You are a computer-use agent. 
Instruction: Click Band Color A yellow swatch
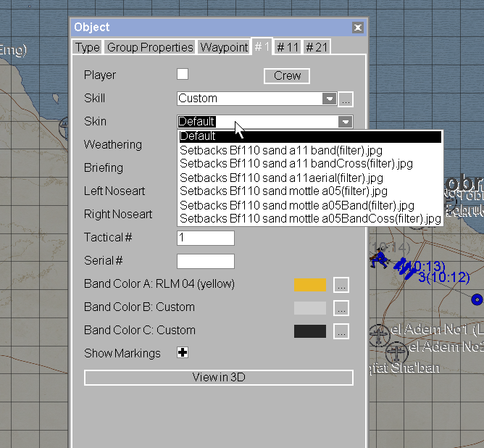pos(310,285)
